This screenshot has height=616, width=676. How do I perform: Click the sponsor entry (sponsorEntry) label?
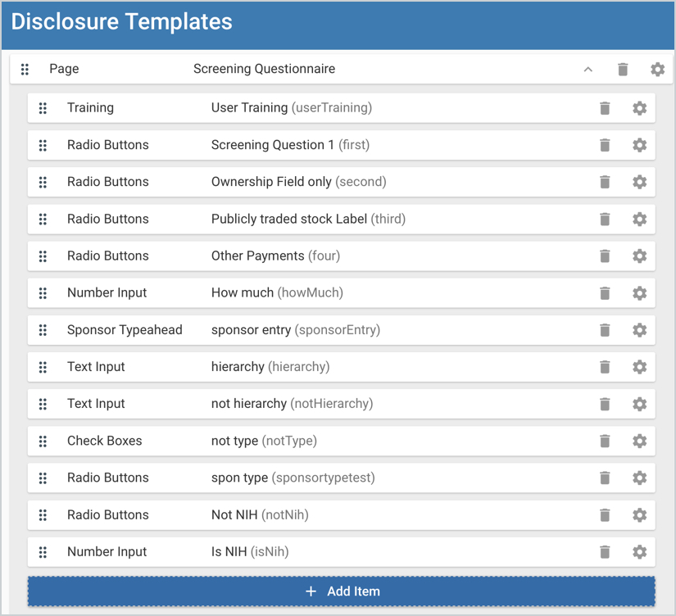[296, 330]
